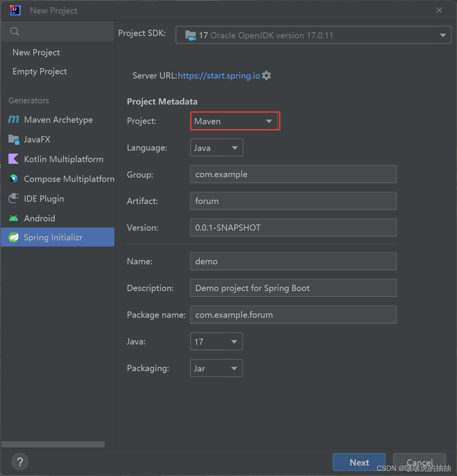
Task: Click the search magnifier icon
Action: click(x=15, y=31)
